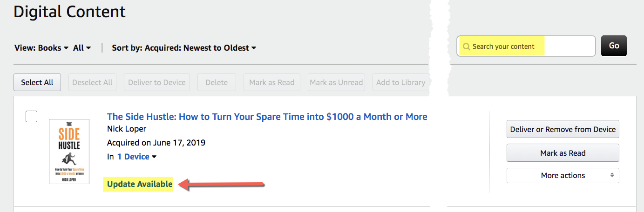The image size is (644, 212).
Task: Click the Deselect All button
Action: [93, 82]
